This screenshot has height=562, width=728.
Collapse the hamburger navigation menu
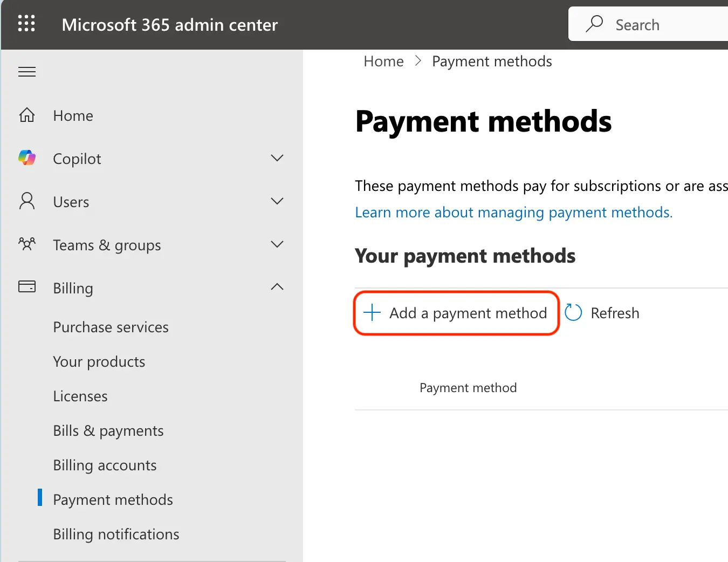tap(27, 72)
